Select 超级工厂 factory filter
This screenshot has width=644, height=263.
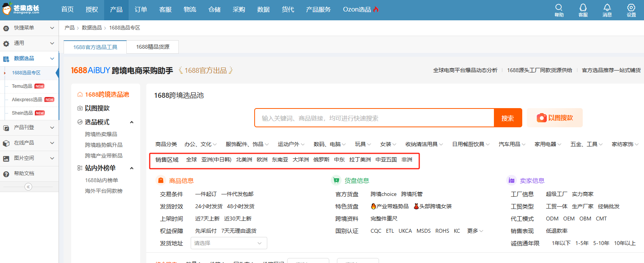click(557, 194)
